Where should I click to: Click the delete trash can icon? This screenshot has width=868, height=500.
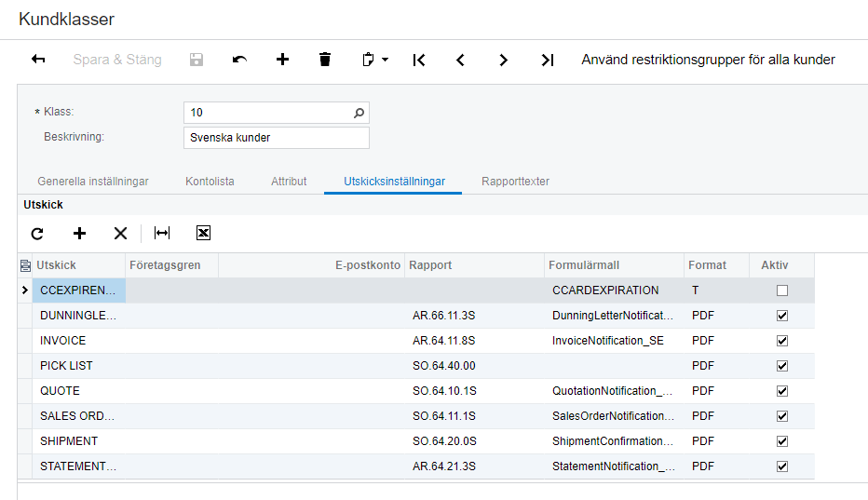coord(324,60)
